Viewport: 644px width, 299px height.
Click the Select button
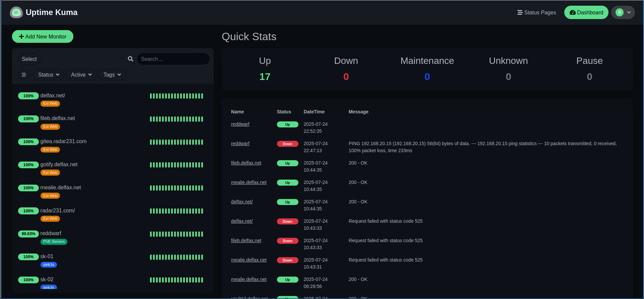click(29, 59)
